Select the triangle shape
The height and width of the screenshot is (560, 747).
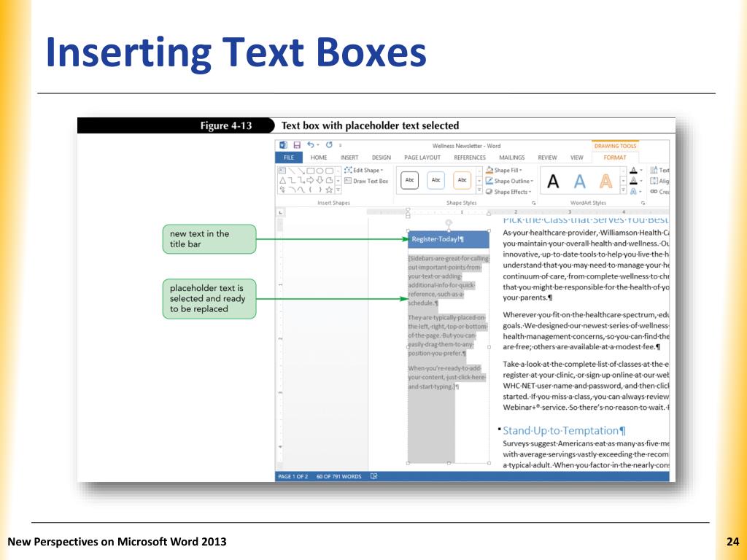pos(282,180)
